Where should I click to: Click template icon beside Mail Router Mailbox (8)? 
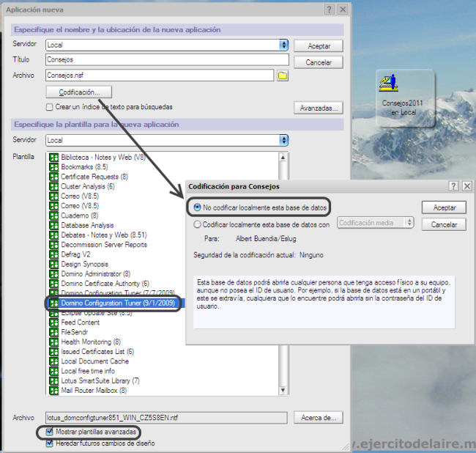53,391
